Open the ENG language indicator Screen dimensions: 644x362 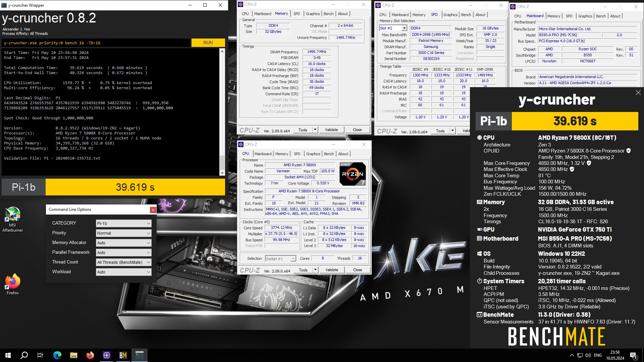(x=598, y=355)
